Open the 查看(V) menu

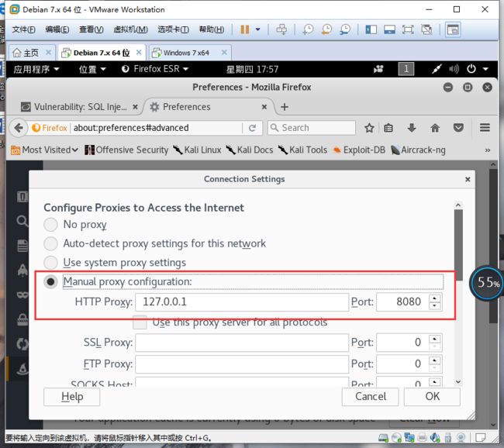pos(91,29)
